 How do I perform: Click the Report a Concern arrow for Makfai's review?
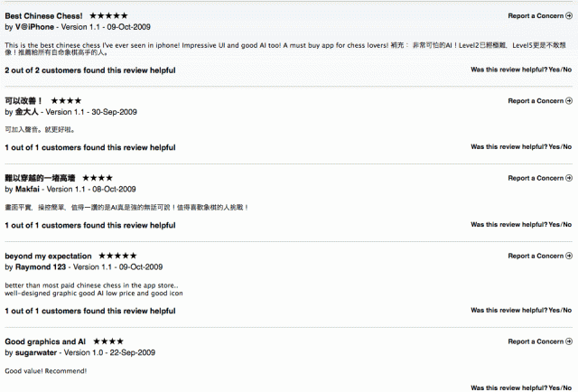568,179
